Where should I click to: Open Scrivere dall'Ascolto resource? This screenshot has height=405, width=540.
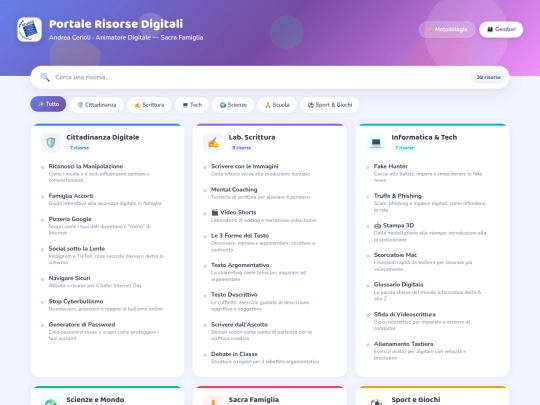(x=270, y=331)
